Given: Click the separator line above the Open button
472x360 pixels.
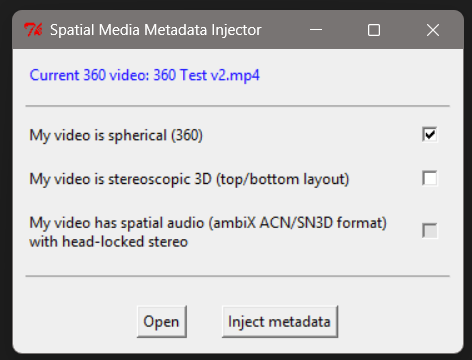Looking at the screenshot, I should (x=238, y=276).
